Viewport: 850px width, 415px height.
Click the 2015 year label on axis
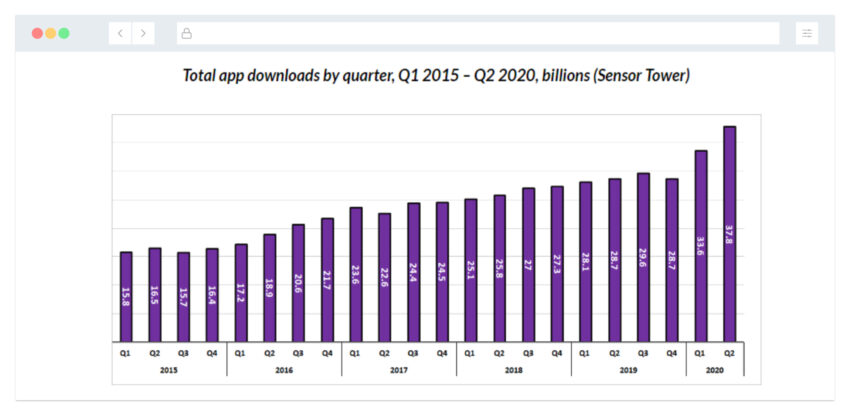pos(169,368)
